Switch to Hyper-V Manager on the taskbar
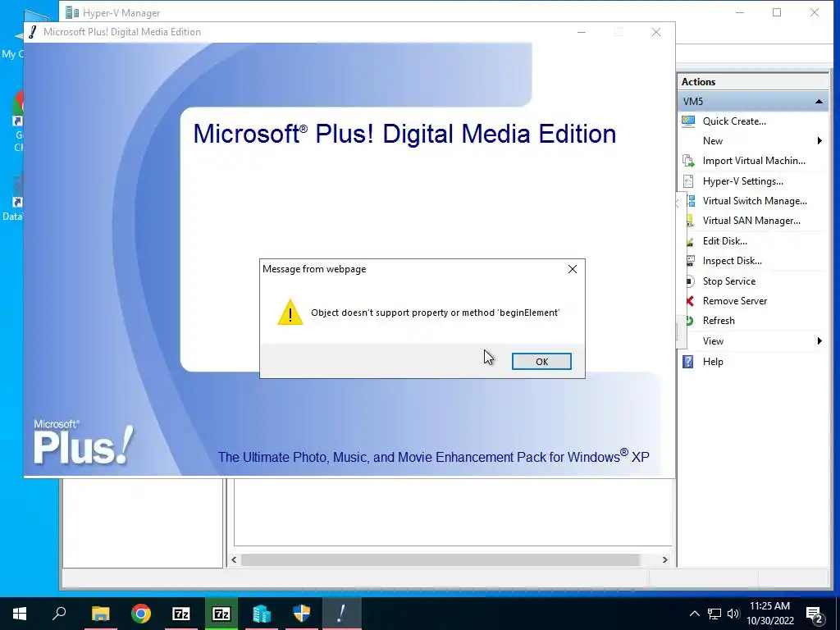This screenshot has width=840, height=630. coord(262,614)
